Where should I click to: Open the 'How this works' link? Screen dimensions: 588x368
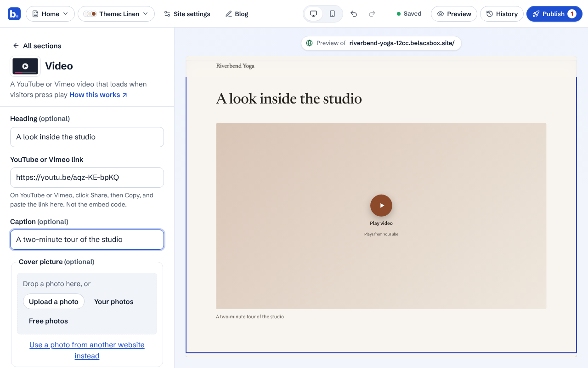[98, 95]
